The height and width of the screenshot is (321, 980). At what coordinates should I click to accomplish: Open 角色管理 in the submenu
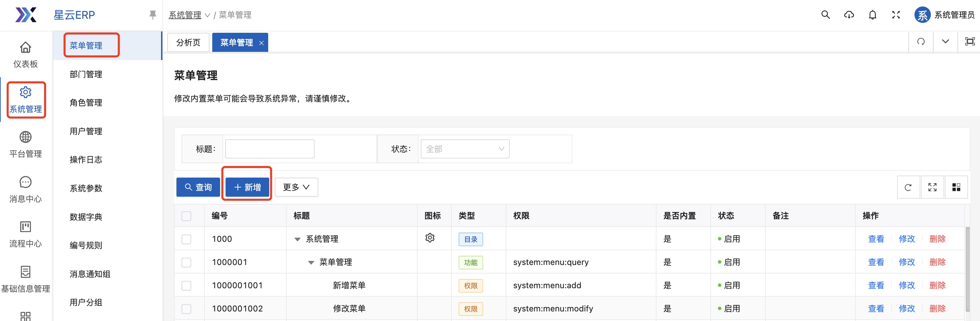[x=86, y=103]
